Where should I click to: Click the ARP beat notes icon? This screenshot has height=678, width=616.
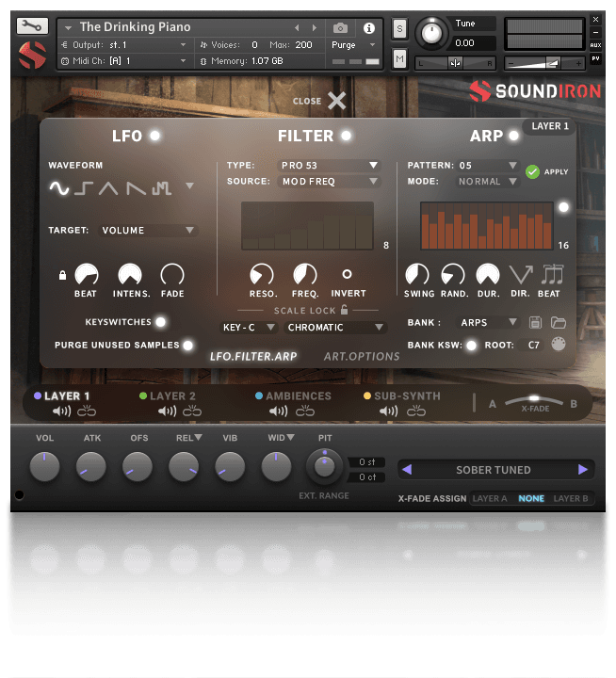[552, 274]
